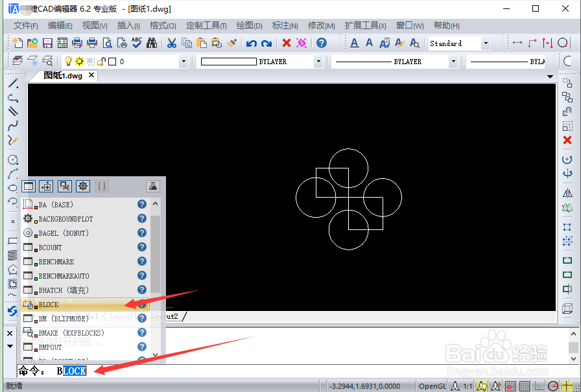The image size is (581, 392).
Task: Expand the linetype BYLAYER dropdown
Action: (x=453, y=62)
